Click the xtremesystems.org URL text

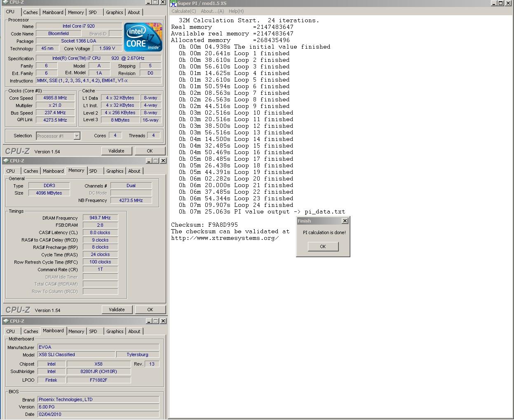coord(225,238)
